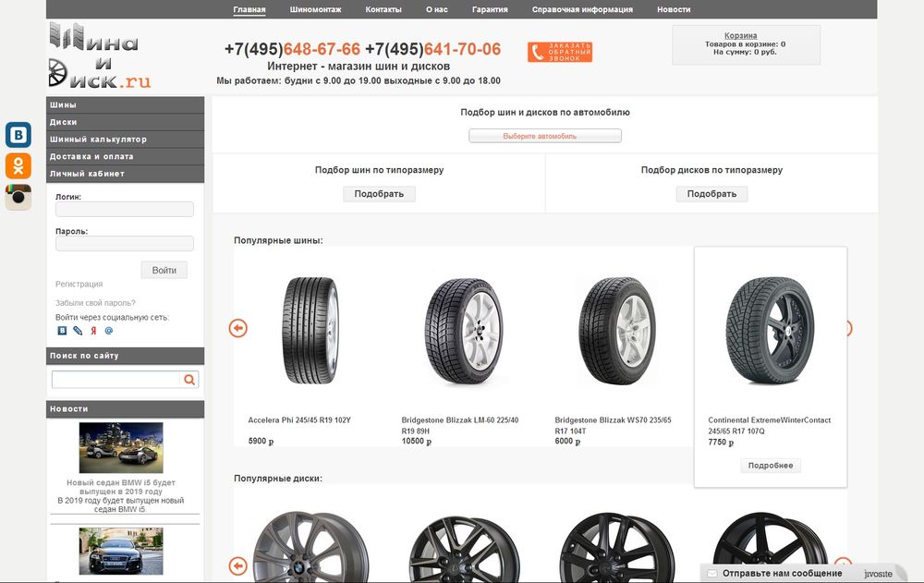Viewport: 924px width, 583px height.
Task: Log in via Yandex icon
Action: point(93,331)
